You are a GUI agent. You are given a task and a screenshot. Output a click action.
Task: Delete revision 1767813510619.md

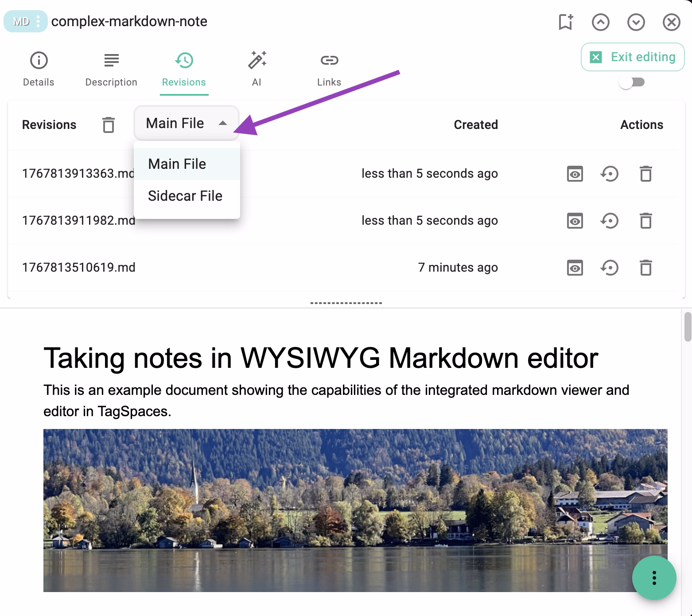click(x=645, y=268)
